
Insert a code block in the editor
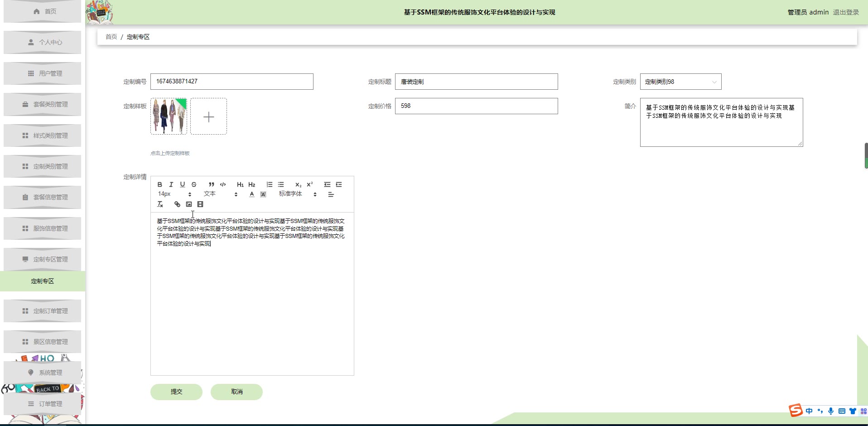click(x=223, y=184)
